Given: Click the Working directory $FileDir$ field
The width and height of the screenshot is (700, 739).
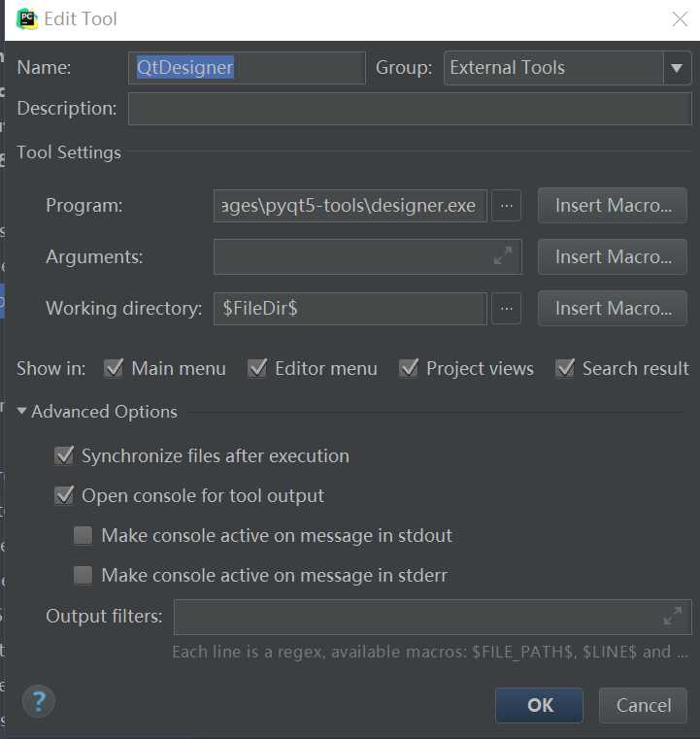Looking at the screenshot, I should coord(350,309).
